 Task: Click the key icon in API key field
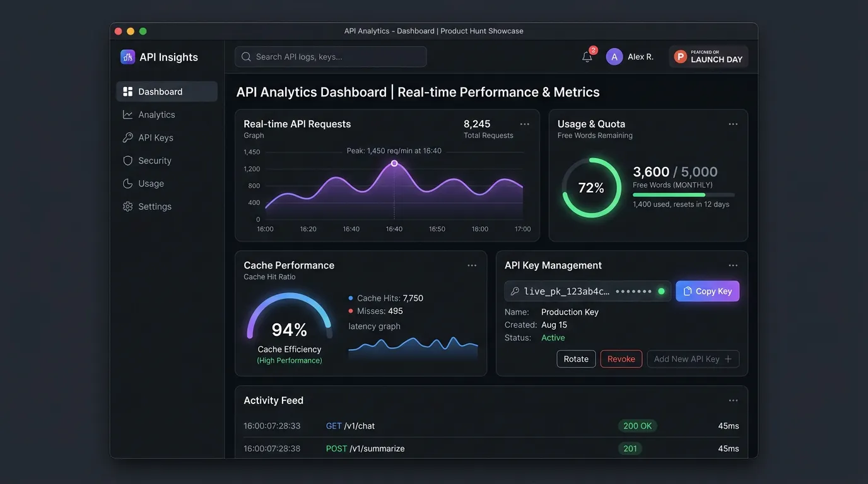tap(515, 291)
